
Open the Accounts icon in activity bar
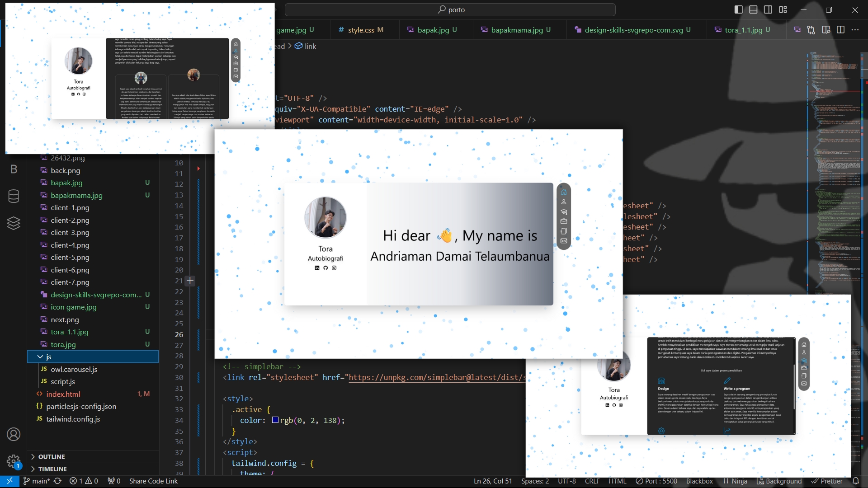(14, 434)
